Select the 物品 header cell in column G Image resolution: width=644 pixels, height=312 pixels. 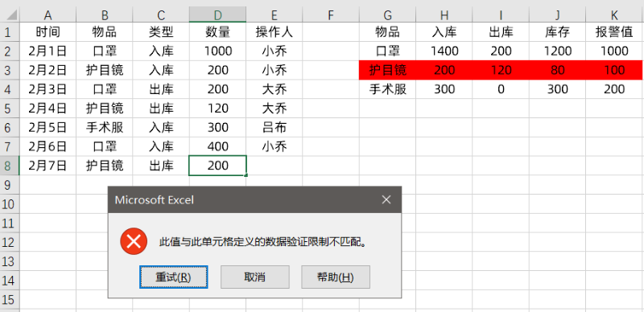pos(388,32)
